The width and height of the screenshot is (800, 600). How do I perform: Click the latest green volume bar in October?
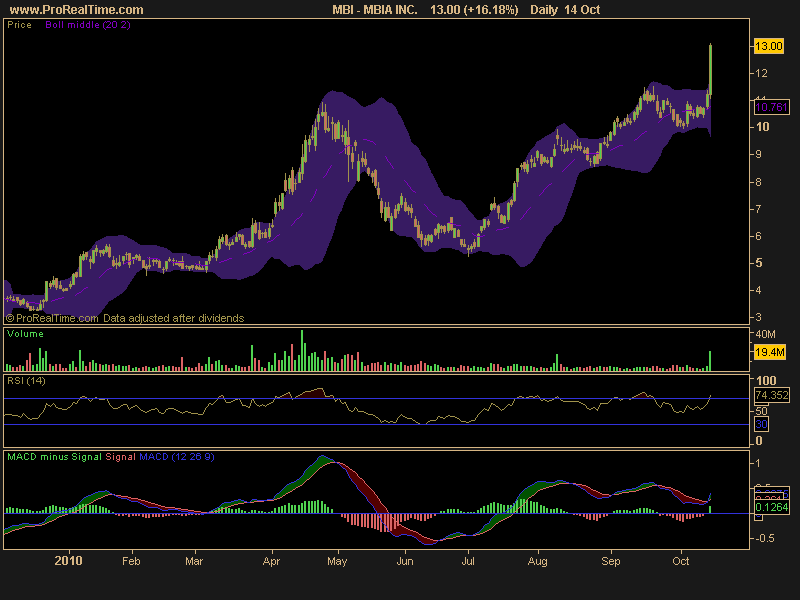710,361
